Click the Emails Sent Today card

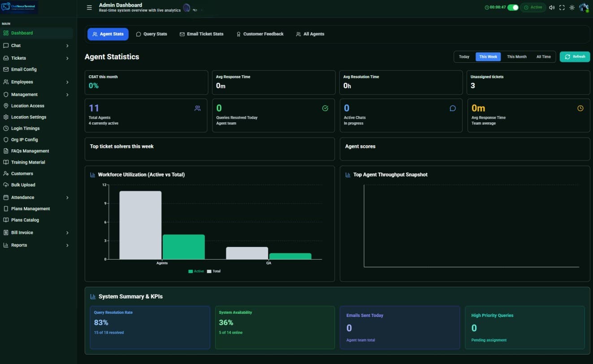tap(400, 328)
